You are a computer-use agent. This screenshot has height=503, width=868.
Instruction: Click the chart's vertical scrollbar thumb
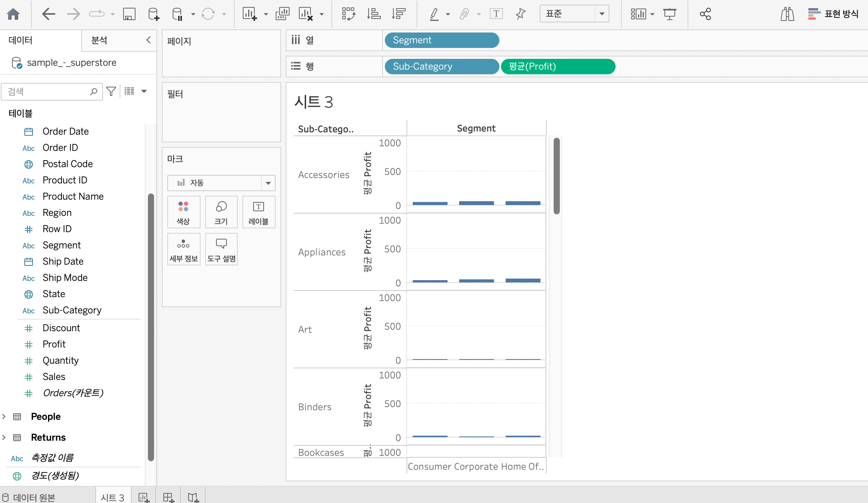[557, 176]
